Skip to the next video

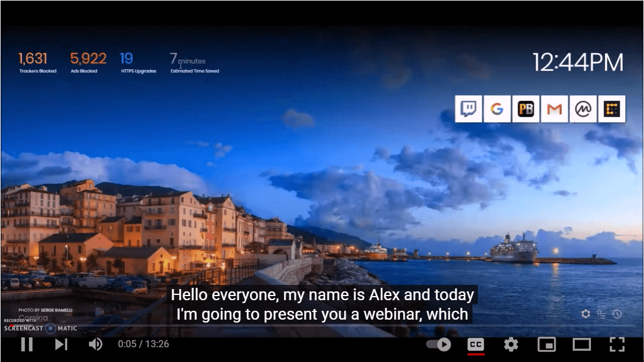click(61, 344)
